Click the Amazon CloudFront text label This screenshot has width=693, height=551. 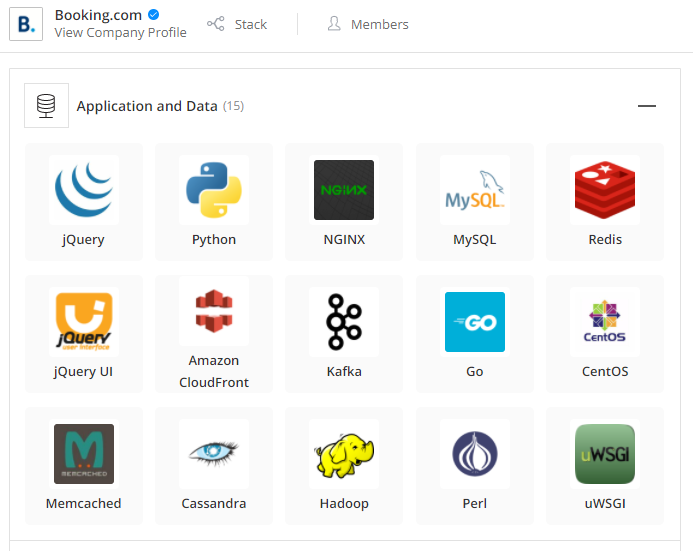pyautogui.click(x=214, y=371)
